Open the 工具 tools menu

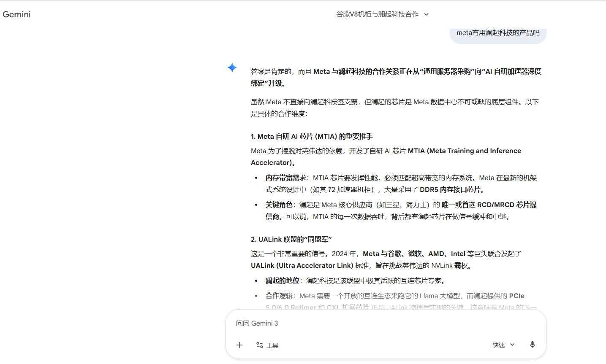[267, 345]
